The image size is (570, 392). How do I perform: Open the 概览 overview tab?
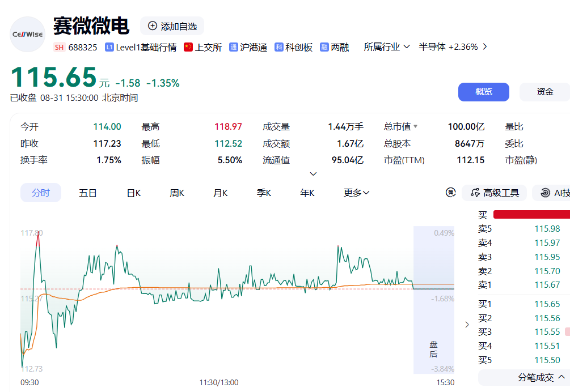pos(483,92)
